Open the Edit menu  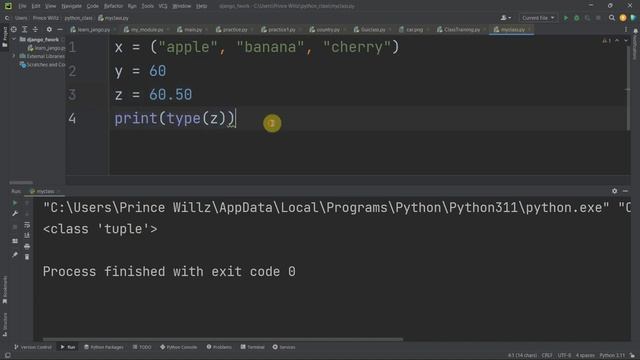(36, 6)
